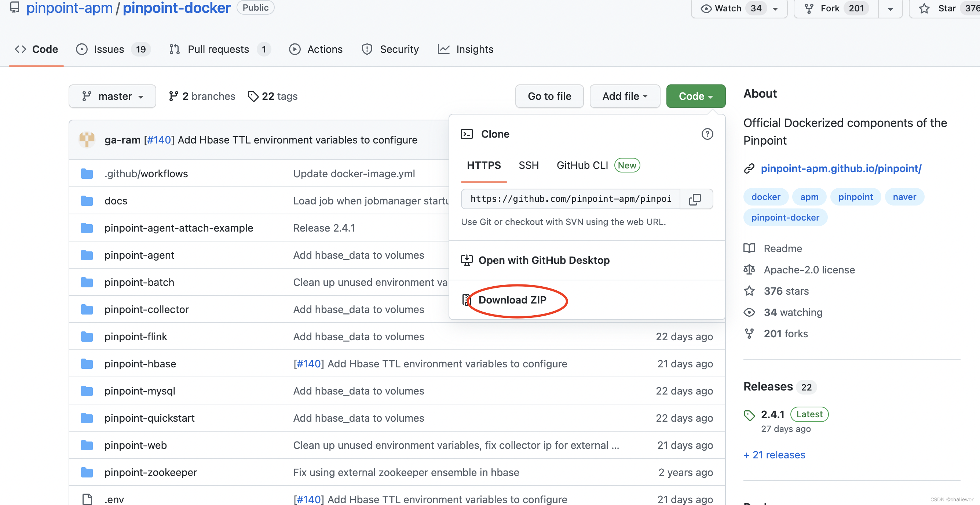Click the branch icon beside 2 branches
The image size is (980, 505).
pyautogui.click(x=173, y=96)
